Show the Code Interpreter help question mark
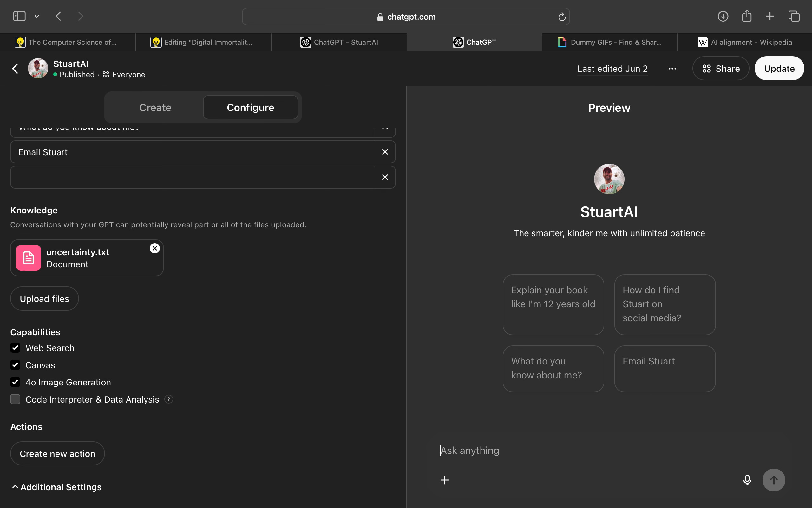The width and height of the screenshot is (812, 508). (x=168, y=399)
